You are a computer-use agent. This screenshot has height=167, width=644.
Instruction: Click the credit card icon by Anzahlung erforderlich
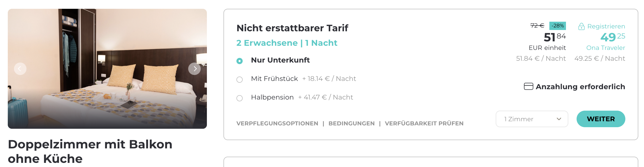[x=528, y=86]
